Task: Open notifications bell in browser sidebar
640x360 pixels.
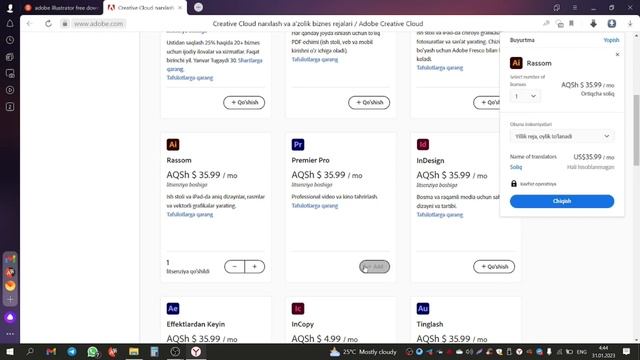Action: [x=10, y=24]
